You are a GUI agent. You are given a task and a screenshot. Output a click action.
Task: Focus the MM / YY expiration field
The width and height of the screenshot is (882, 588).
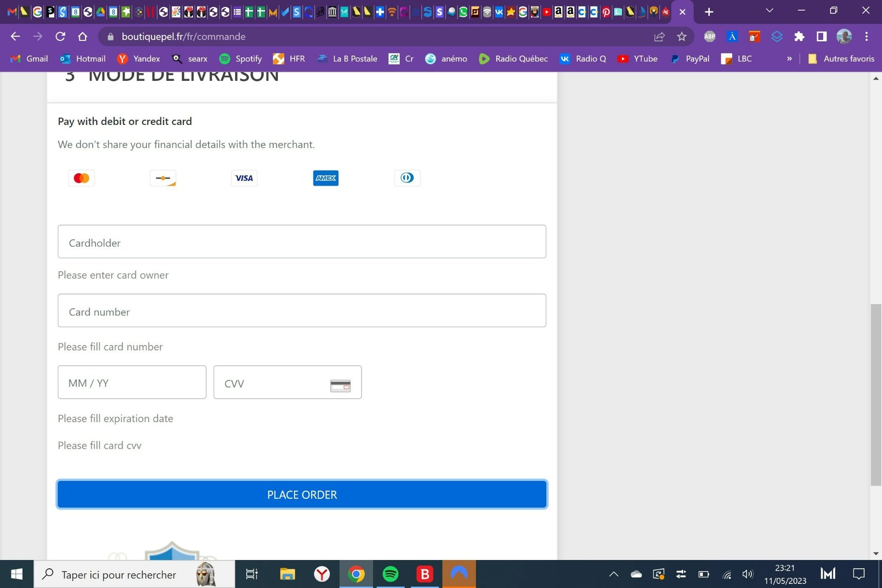pyautogui.click(x=132, y=382)
